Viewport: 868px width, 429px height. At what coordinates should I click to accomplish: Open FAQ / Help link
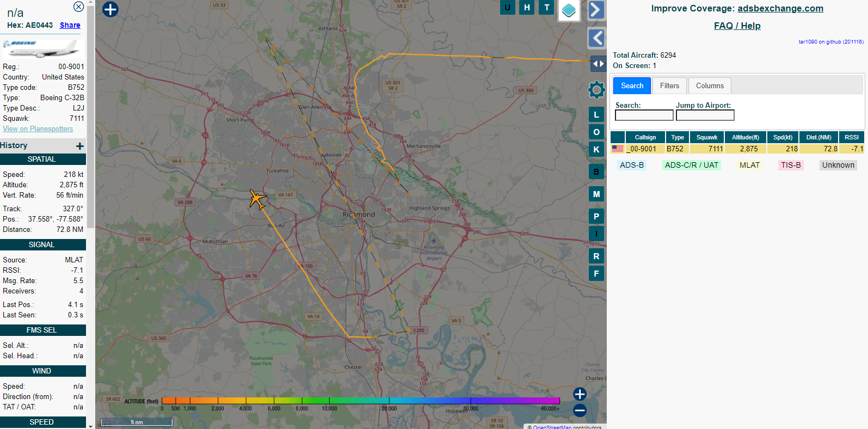737,26
